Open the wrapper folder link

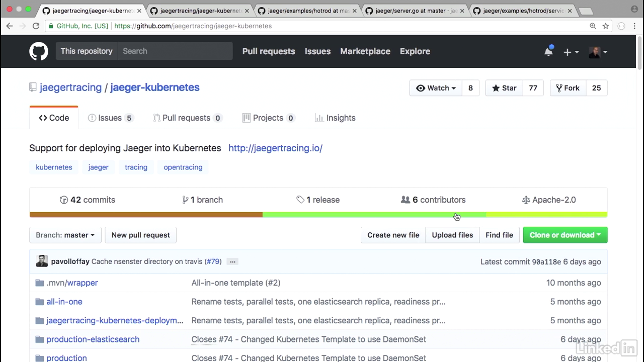pyautogui.click(x=83, y=283)
